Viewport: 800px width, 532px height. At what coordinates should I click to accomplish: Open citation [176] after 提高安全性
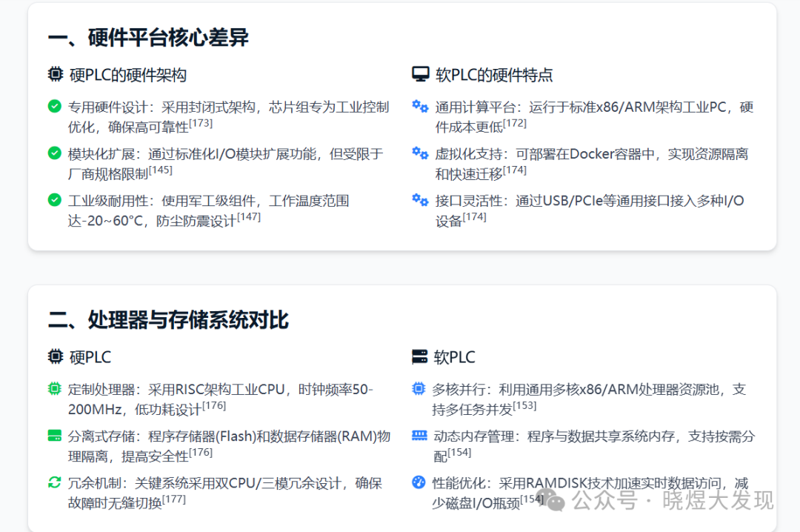tap(201, 453)
